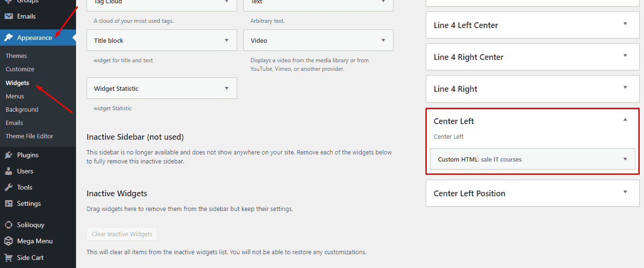Screen dimensions: 644x268
Task: Click the Soliloquy icon in sidebar
Action: pos(9,225)
